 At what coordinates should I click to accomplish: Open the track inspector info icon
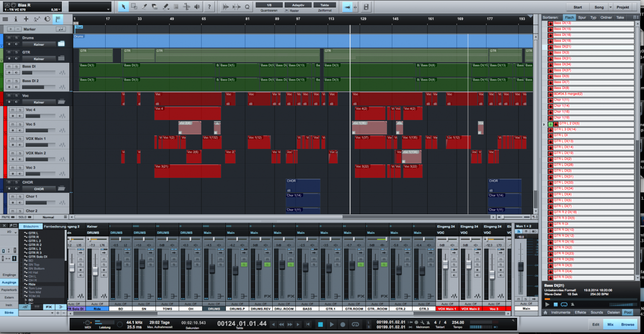tap(16, 19)
